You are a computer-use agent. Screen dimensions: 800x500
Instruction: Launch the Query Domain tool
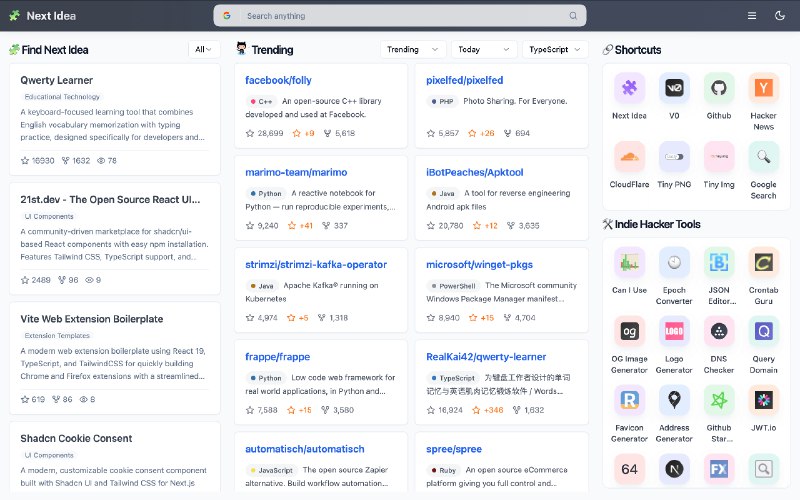[x=763, y=331]
